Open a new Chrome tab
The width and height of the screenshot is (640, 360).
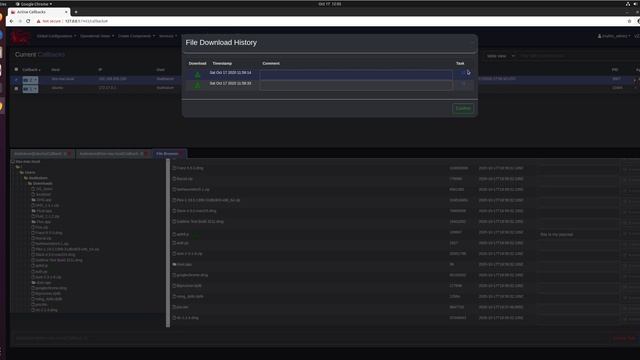[76, 12]
